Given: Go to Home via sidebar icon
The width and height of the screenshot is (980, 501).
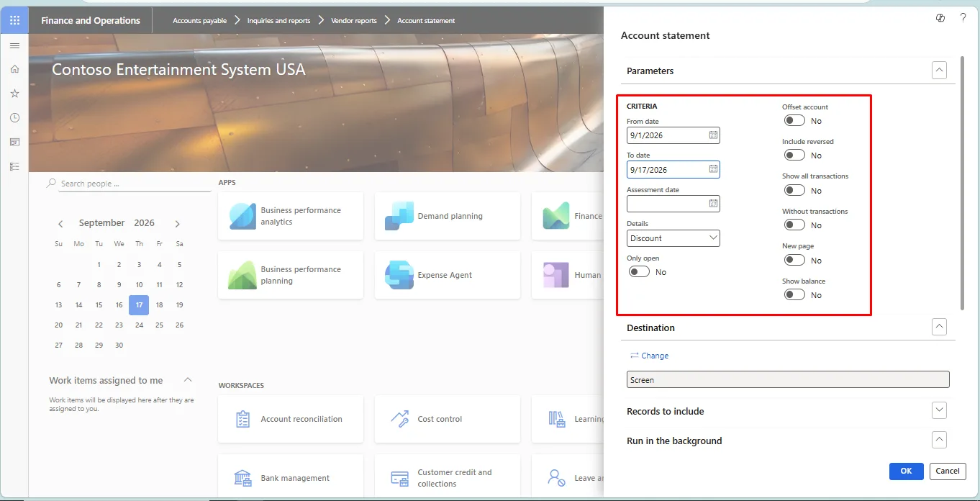Looking at the screenshot, I should (x=14, y=69).
